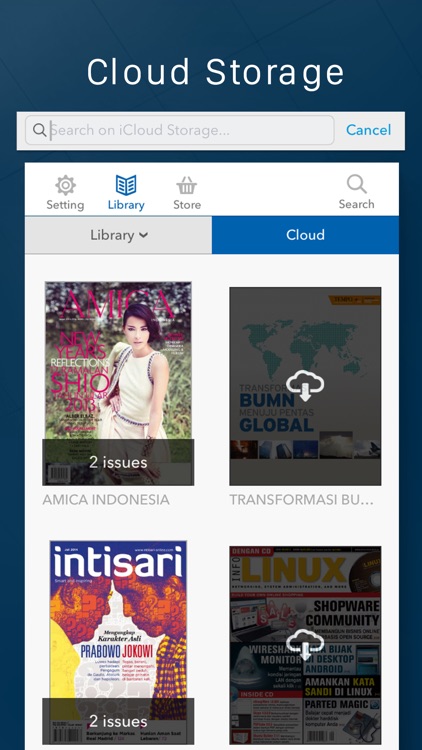Click the magnifier icon inside the search field

(x=40, y=130)
